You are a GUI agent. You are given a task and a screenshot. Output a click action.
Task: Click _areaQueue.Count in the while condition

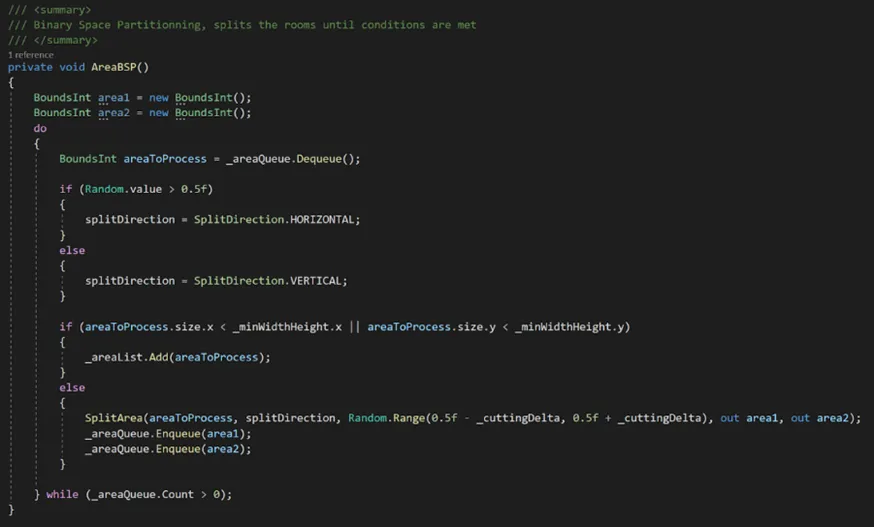coord(143,495)
